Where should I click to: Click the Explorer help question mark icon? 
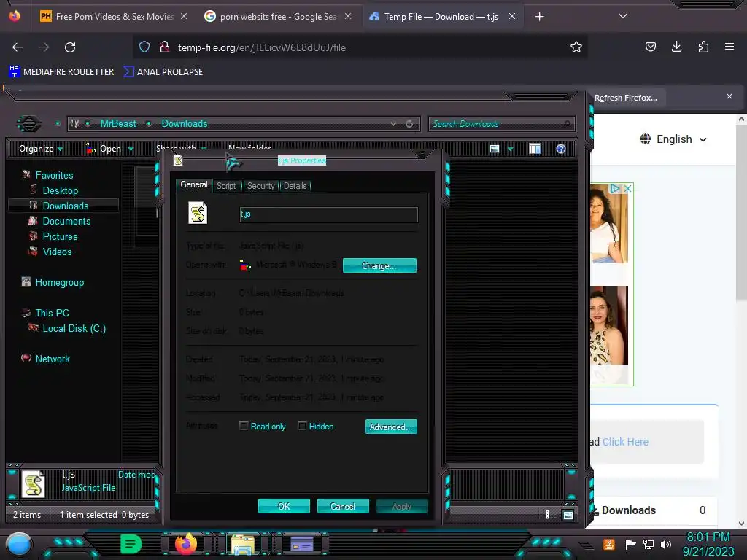point(561,149)
